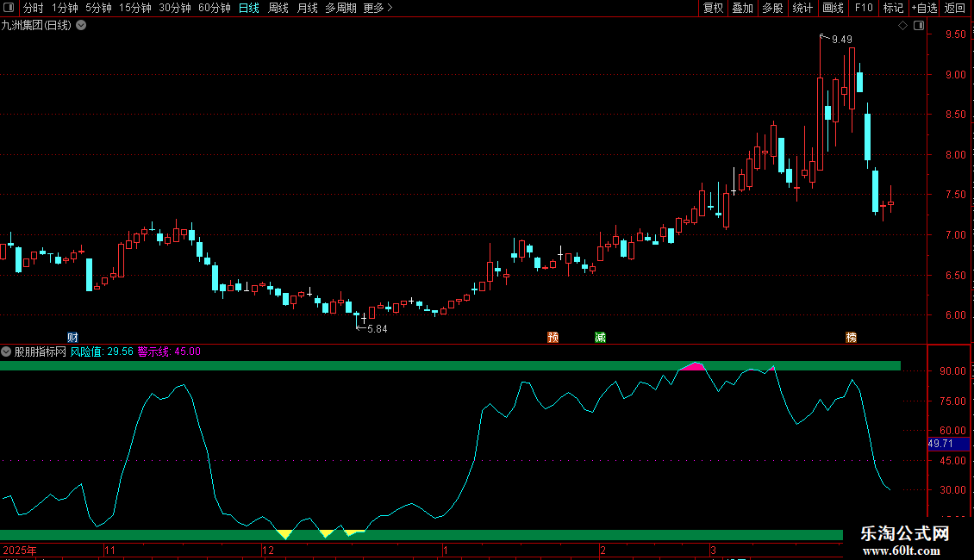The width and height of the screenshot is (974, 560).
Task: Click the 9.50 price axis label
Action: (x=956, y=34)
